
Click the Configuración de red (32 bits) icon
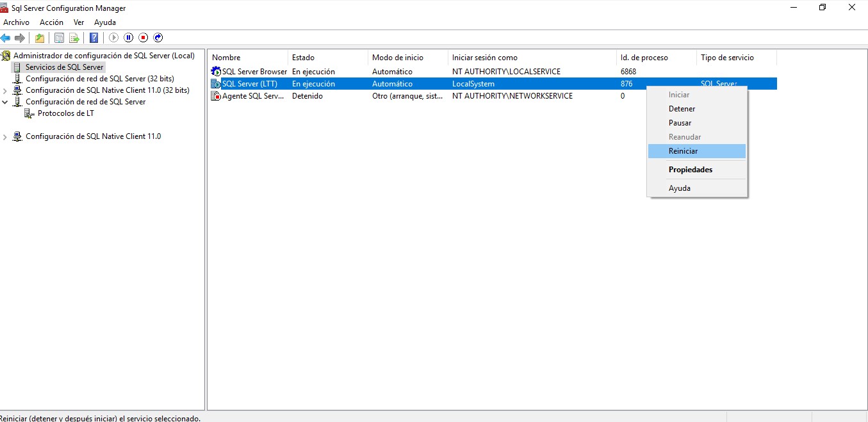click(17, 79)
